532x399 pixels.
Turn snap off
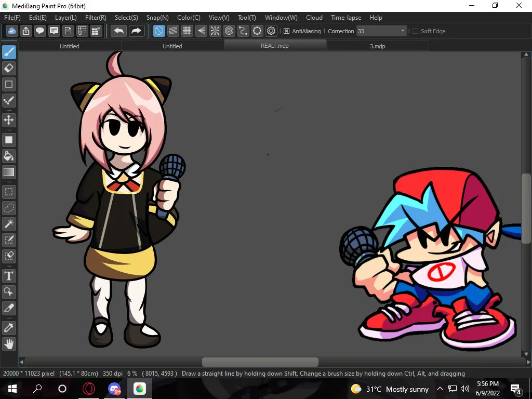pyautogui.click(x=159, y=31)
